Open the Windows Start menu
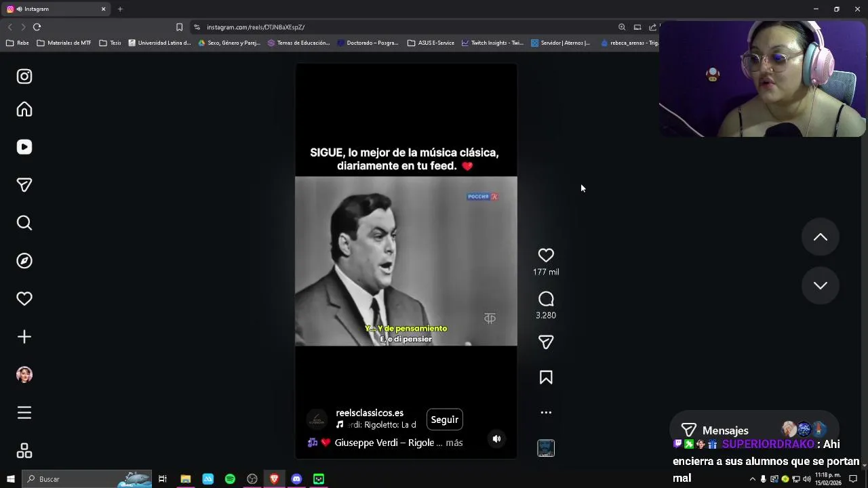The height and width of the screenshot is (488, 868). pyautogui.click(x=10, y=479)
